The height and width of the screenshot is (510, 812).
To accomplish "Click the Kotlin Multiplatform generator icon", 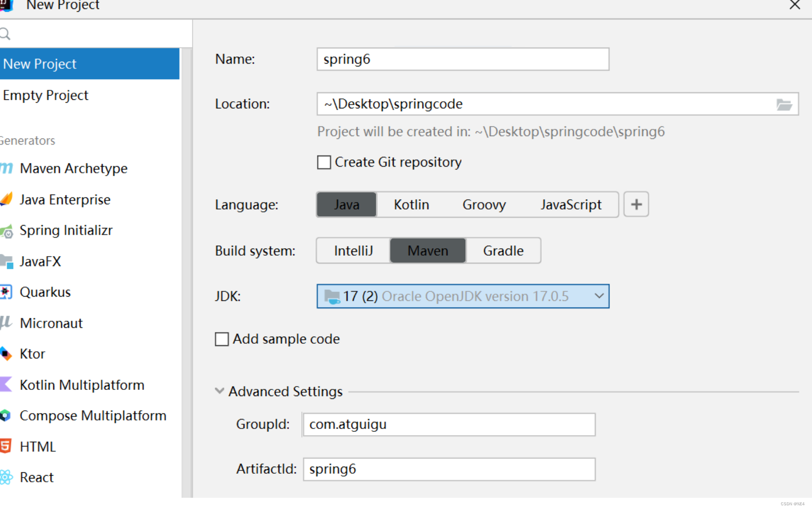I will point(6,384).
